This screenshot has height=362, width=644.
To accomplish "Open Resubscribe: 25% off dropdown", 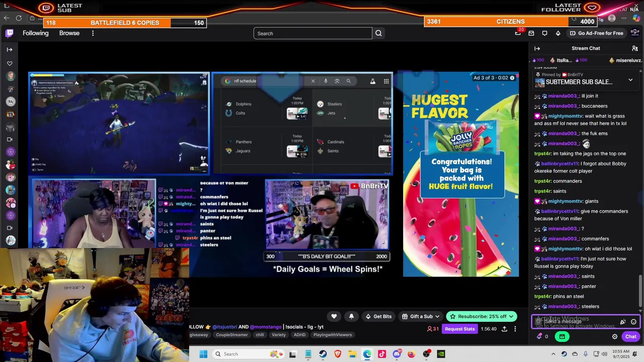I will (x=481, y=316).
